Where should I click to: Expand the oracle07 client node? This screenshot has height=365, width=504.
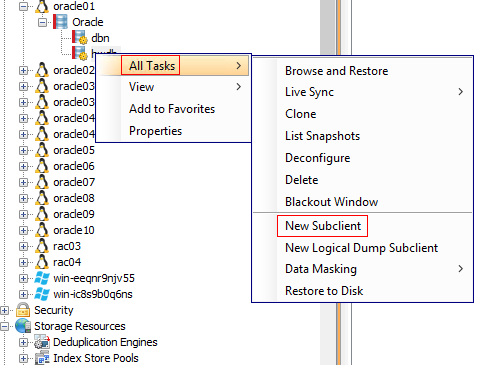(23, 182)
